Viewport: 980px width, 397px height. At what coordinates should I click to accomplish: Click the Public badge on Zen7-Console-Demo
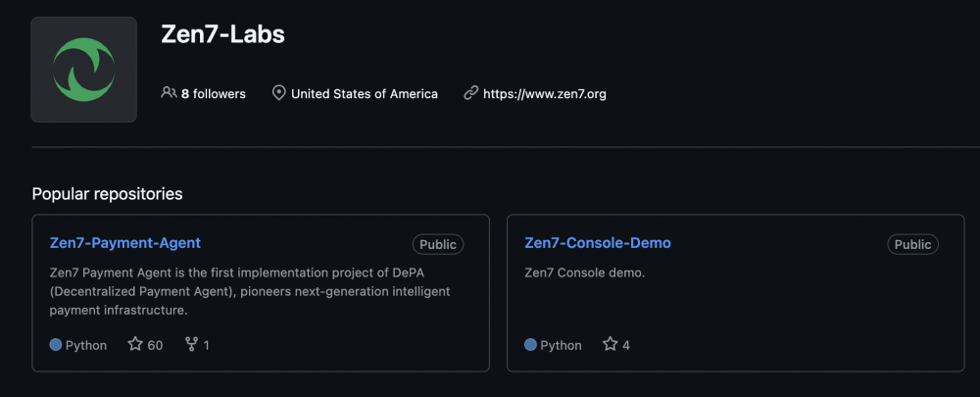912,244
